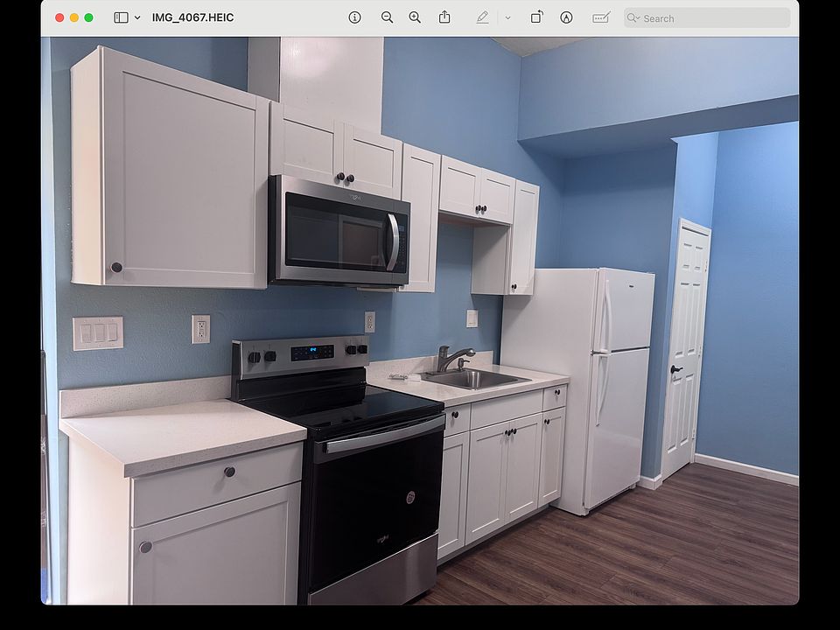Zoom out of the image
The image size is (840, 630).
(387, 17)
